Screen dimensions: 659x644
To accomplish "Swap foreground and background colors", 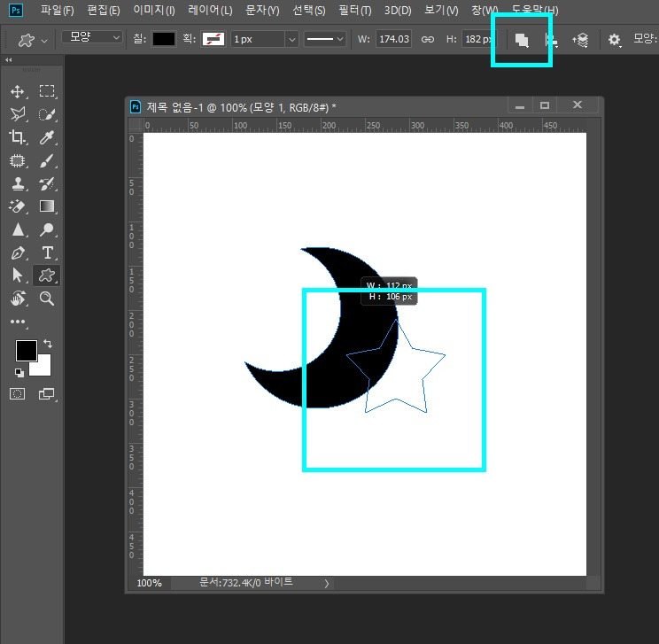I will 48,344.
